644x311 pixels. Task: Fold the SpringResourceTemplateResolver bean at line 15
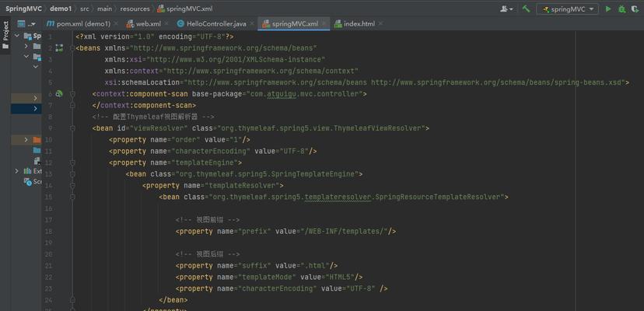click(72, 197)
